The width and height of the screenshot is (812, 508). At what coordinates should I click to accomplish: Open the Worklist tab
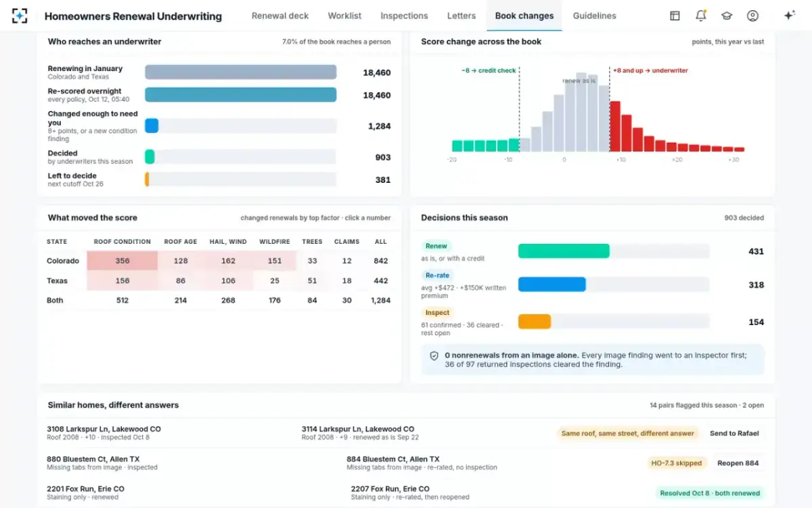coord(344,16)
